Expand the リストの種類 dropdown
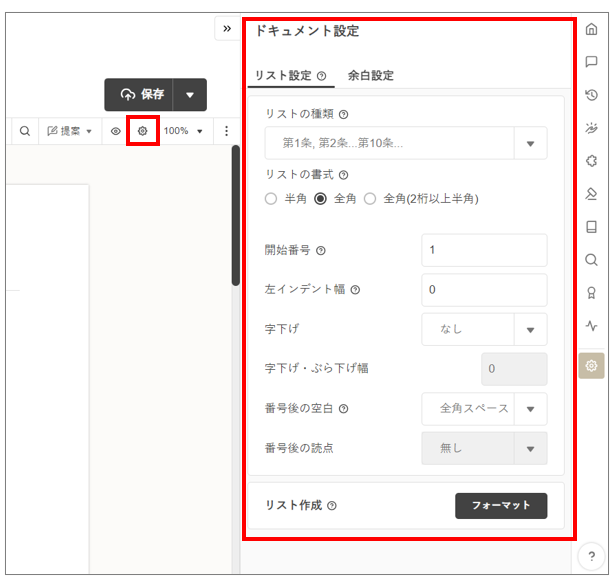 point(530,143)
